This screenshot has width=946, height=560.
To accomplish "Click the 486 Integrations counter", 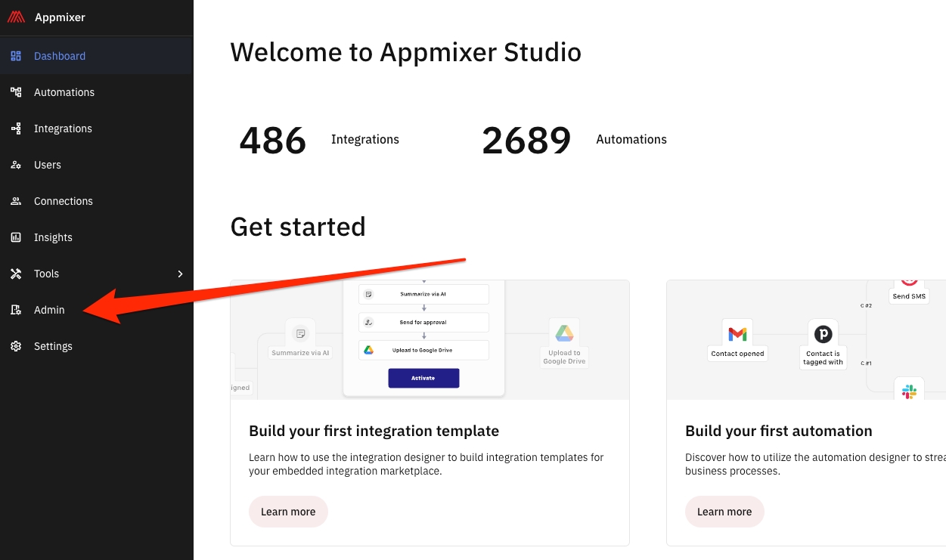I will coord(273,140).
